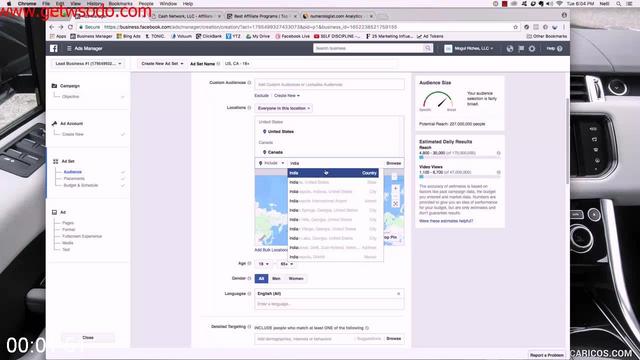
Task: Open the flag icon in the header
Action: (x=521, y=48)
